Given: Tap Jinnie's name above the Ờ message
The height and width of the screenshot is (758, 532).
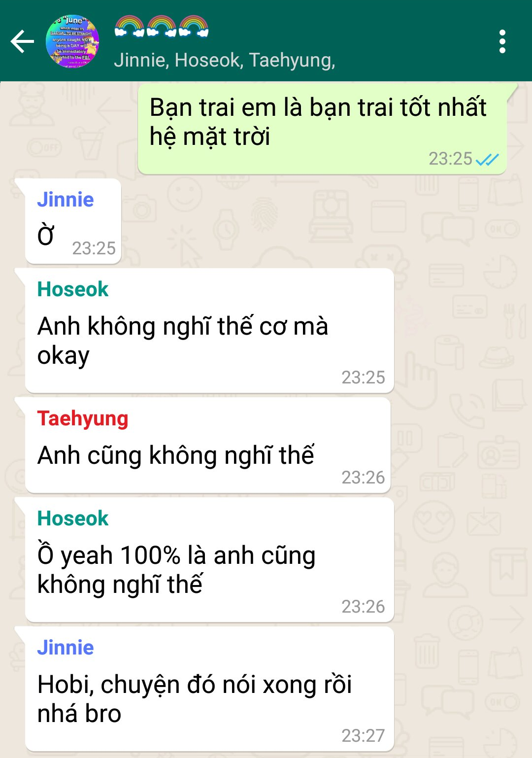Looking at the screenshot, I should tap(66, 200).
